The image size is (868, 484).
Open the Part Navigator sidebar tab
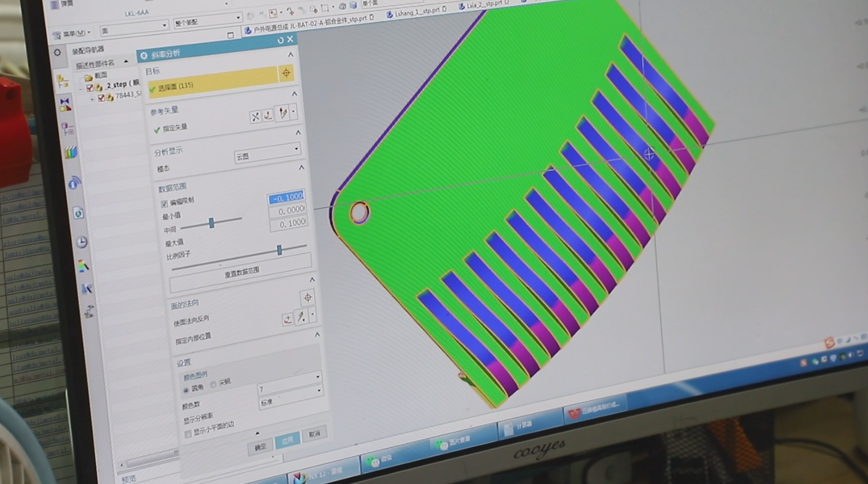click(67, 128)
